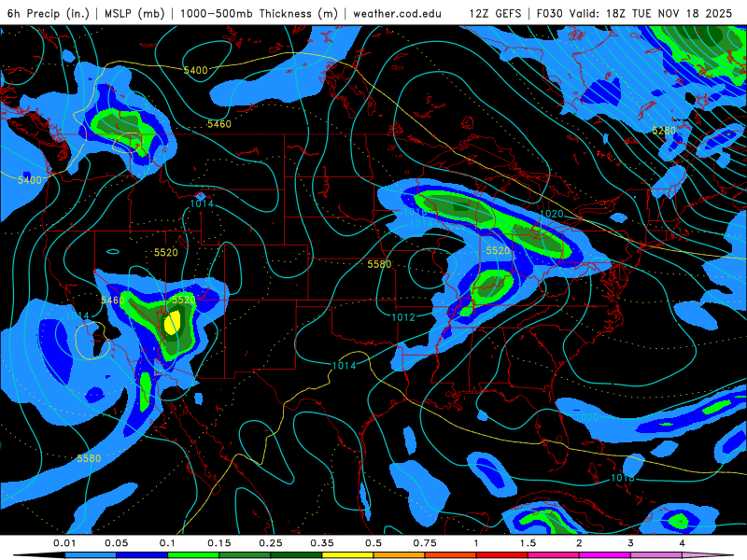Click the 0.15 legend value
Viewport: 747px width, 560px height.
pos(219,543)
